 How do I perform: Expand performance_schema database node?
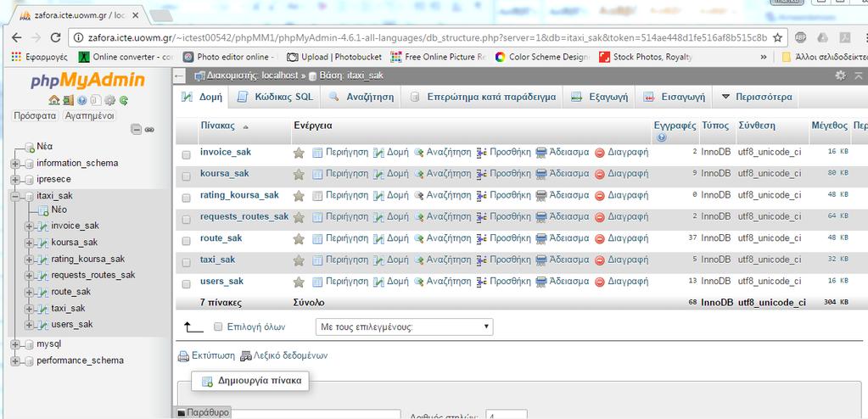tap(15, 360)
